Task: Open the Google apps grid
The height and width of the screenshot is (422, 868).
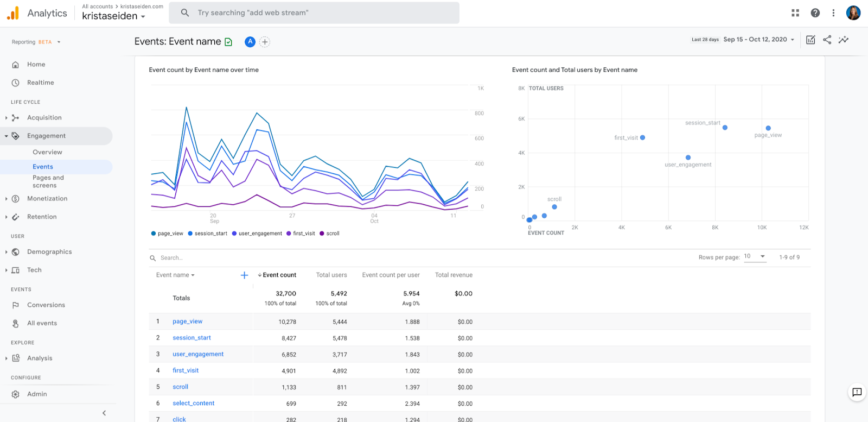Action: click(x=795, y=13)
